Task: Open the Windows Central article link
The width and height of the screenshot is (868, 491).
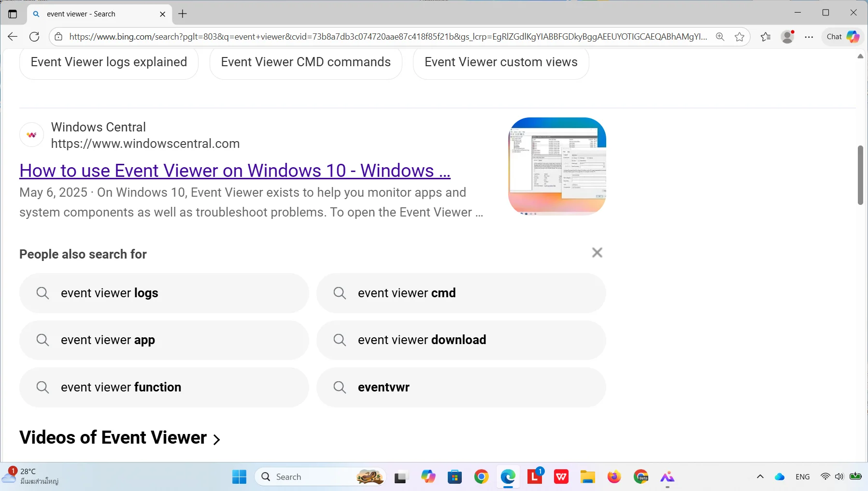Action: pos(234,170)
